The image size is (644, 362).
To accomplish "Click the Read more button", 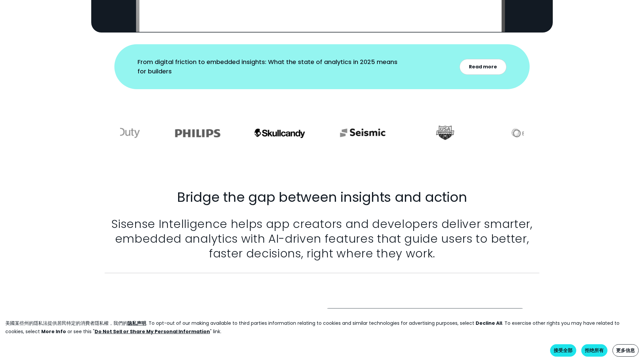I will [x=483, y=67].
